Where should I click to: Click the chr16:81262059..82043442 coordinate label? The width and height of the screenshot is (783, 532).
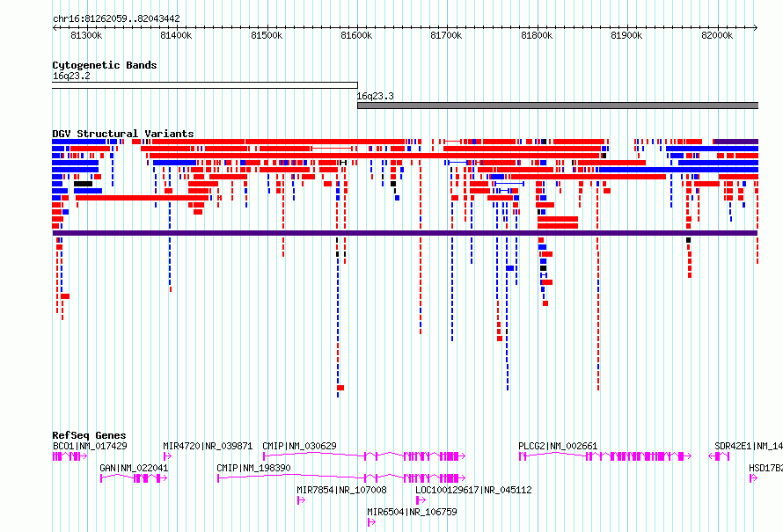coord(116,18)
